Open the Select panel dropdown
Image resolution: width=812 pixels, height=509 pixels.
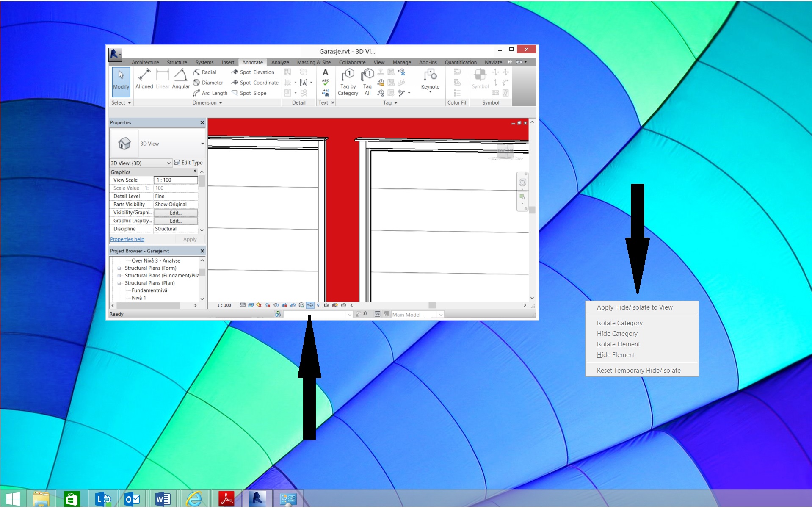[x=121, y=103]
